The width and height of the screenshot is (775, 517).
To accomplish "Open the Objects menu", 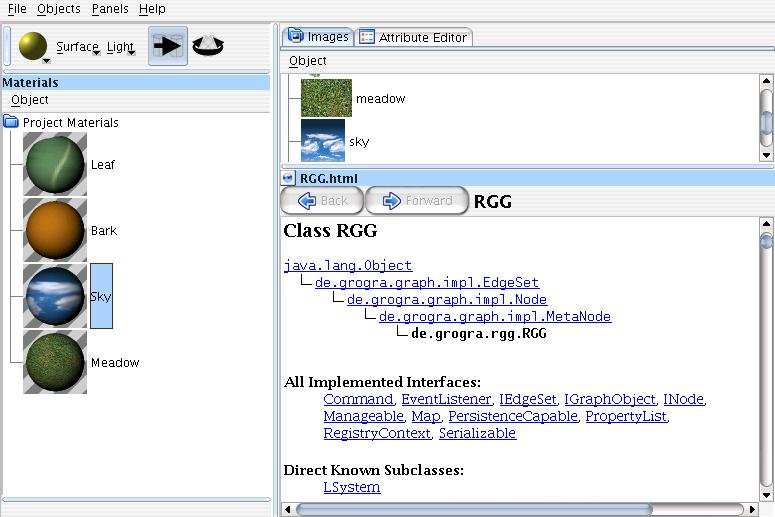I will [59, 9].
